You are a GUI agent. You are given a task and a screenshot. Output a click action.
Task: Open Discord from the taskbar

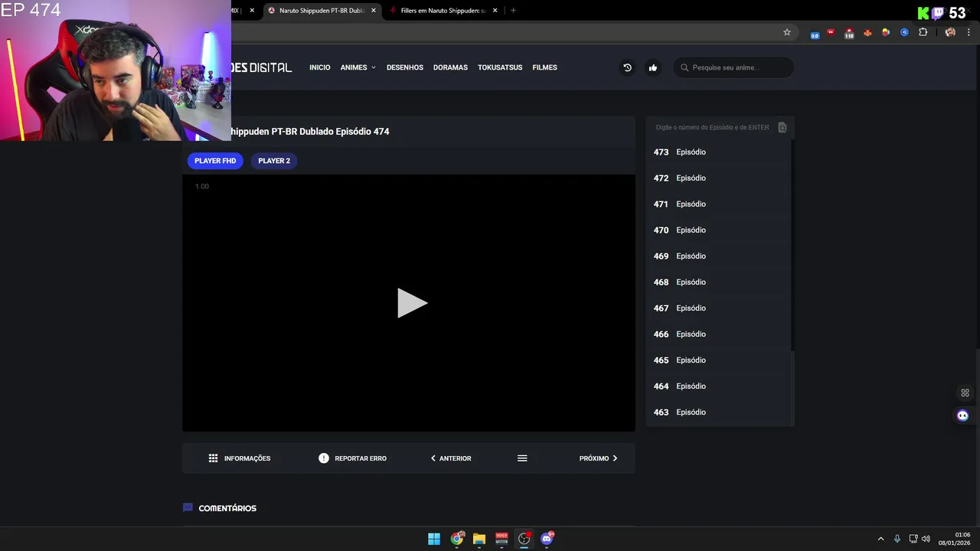click(547, 539)
